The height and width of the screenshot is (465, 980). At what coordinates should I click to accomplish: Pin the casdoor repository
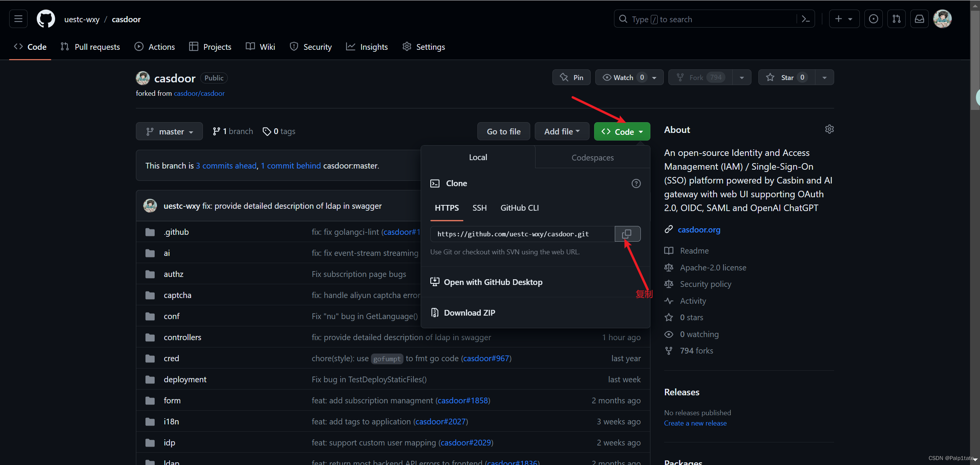pyautogui.click(x=572, y=77)
